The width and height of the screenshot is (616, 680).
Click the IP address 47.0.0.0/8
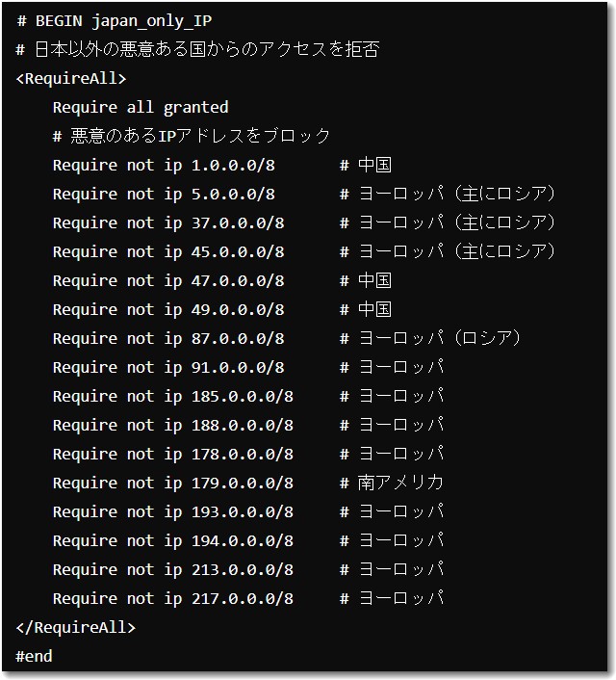(238, 280)
